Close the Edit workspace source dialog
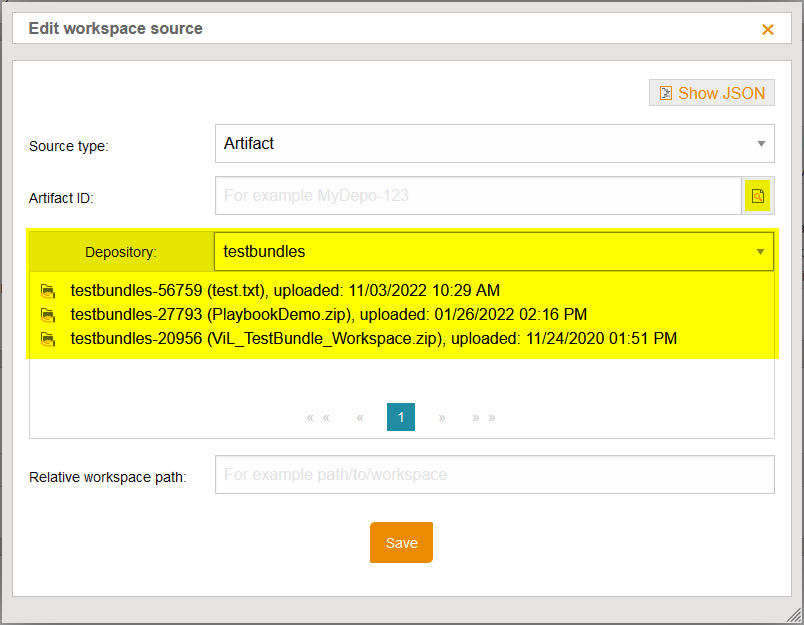 pos(768,29)
